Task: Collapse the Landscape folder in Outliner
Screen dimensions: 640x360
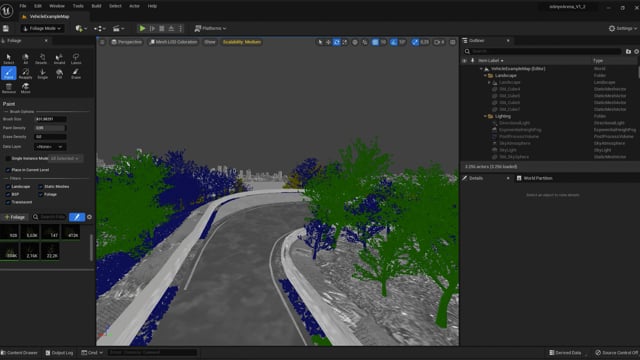Action: [x=485, y=76]
